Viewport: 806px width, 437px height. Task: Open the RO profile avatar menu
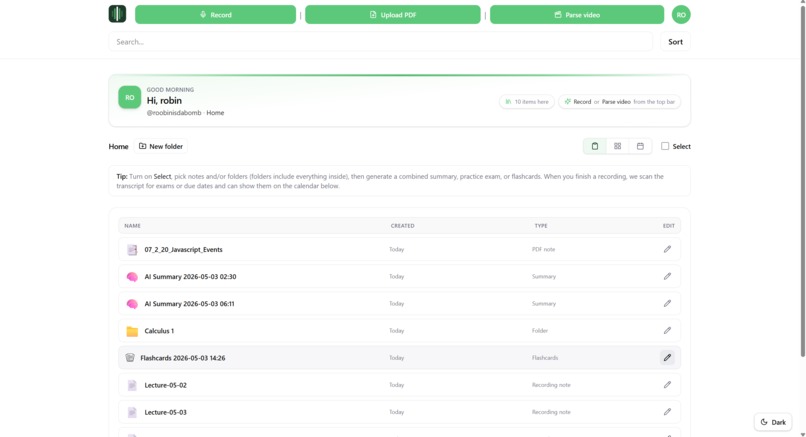(681, 14)
